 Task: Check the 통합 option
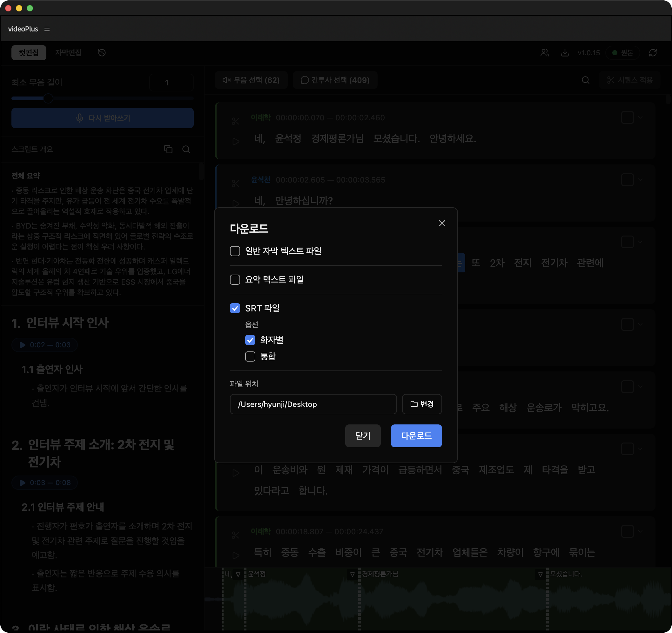250,356
